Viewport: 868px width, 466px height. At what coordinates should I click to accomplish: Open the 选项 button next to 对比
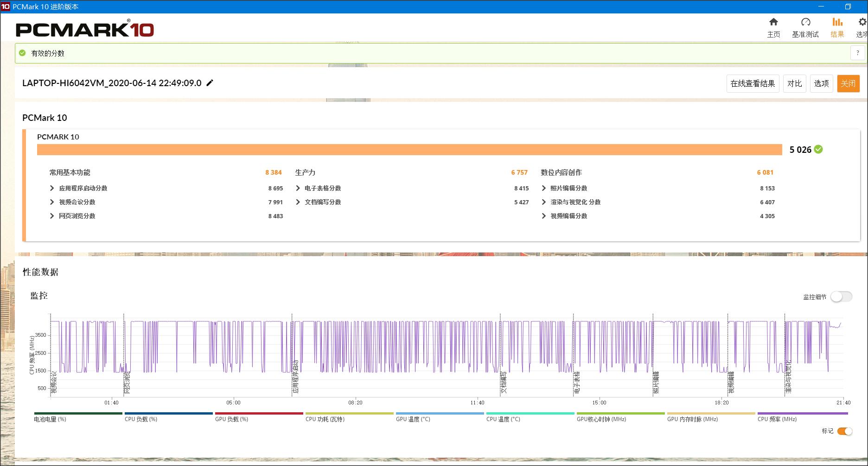point(821,83)
